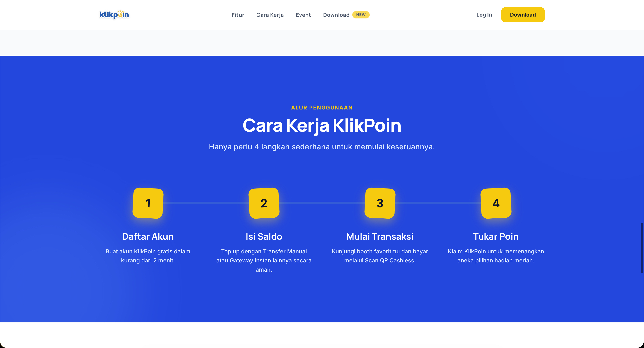Click the yellow step 3 badge
The width and height of the screenshot is (644, 348).
click(x=380, y=203)
